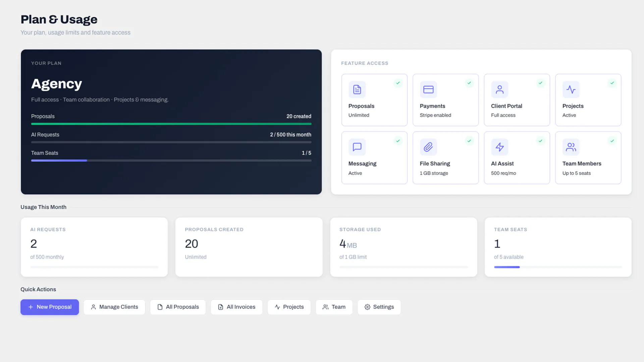Go to All Invoices
This screenshot has width=644, height=362.
click(x=236, y=307)
